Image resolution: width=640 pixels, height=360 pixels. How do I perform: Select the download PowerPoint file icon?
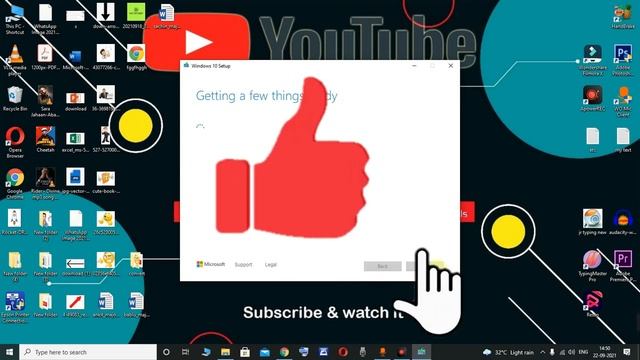pyautogui.click(x=76, y=101)
